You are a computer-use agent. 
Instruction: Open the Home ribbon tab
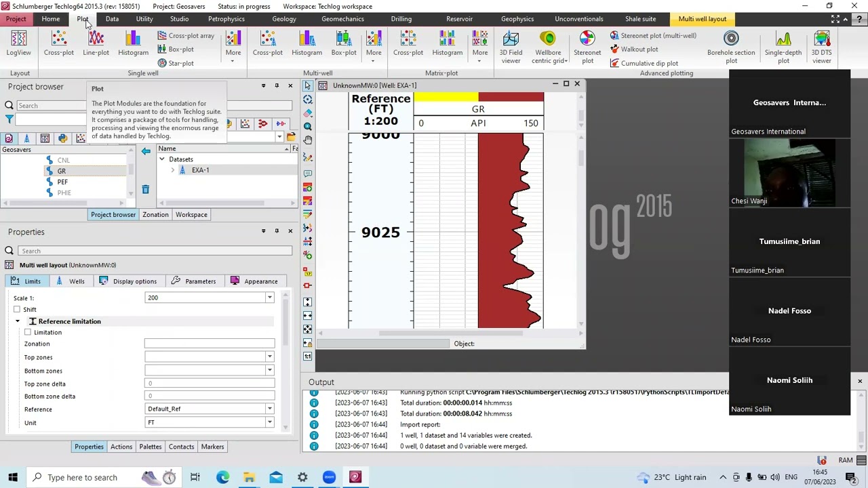[x=51, y=19]
